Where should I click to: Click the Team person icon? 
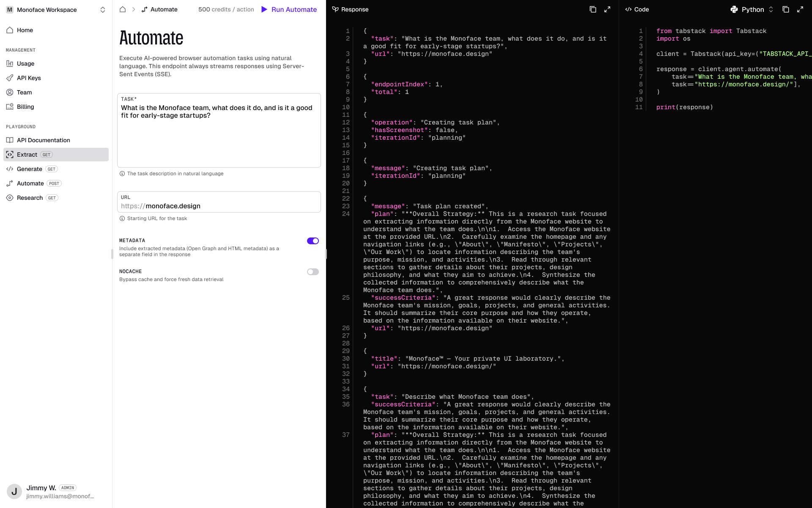click(10, 92)
